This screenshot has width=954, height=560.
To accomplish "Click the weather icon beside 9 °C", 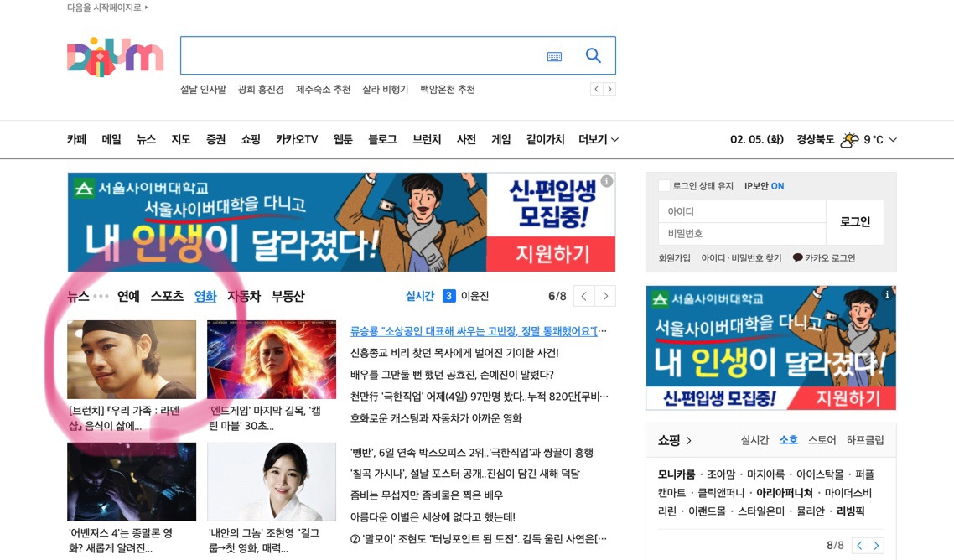I will (x=849, y=139).
